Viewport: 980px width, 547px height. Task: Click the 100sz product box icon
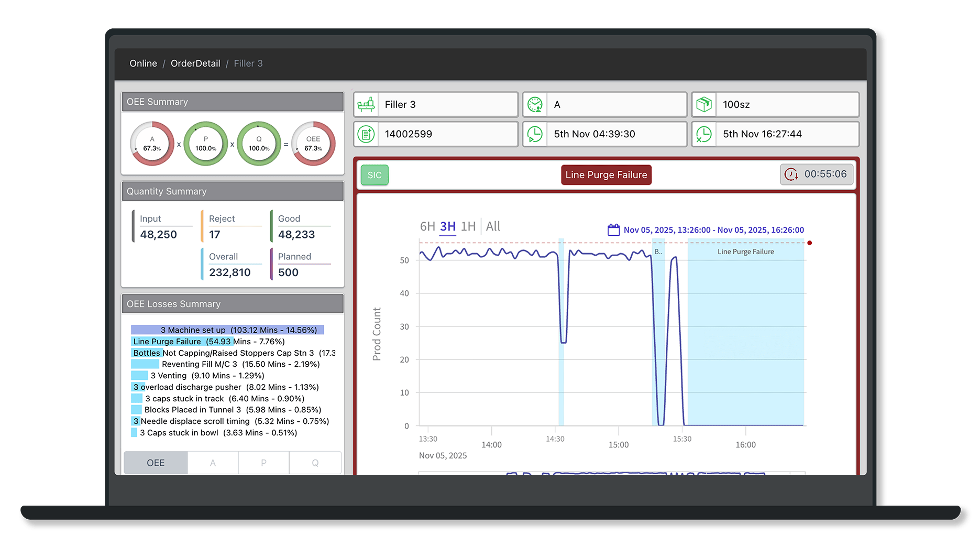704,105
